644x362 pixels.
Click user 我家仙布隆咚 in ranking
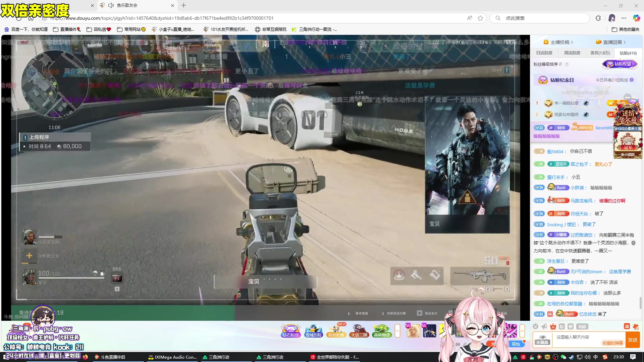coord(566,115)
